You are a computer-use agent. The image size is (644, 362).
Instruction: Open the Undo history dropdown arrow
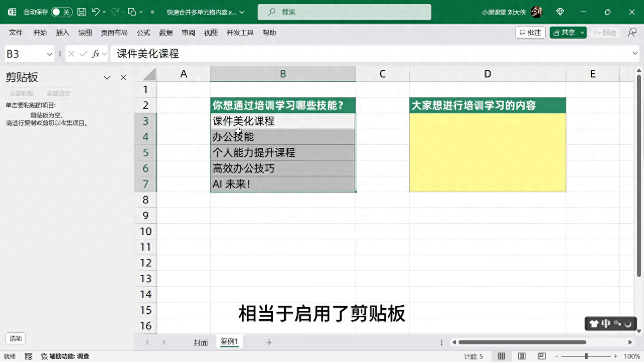pyautogui.click(x=104, y=12)
